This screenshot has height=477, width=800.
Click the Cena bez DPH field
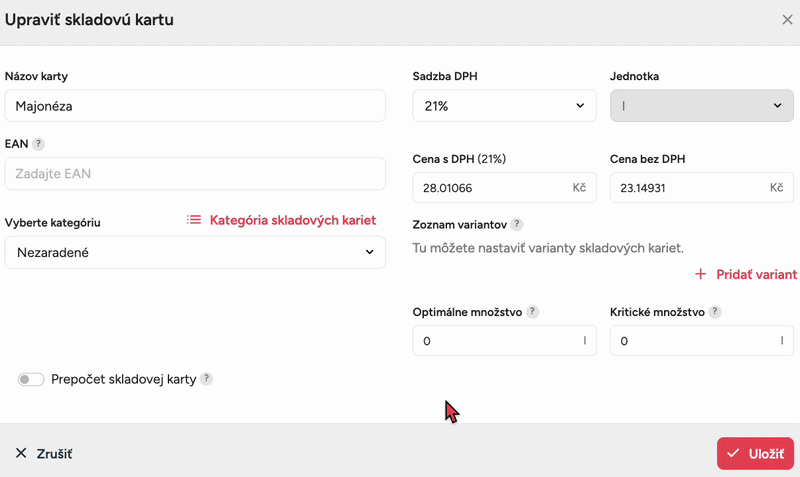(688, 188)
